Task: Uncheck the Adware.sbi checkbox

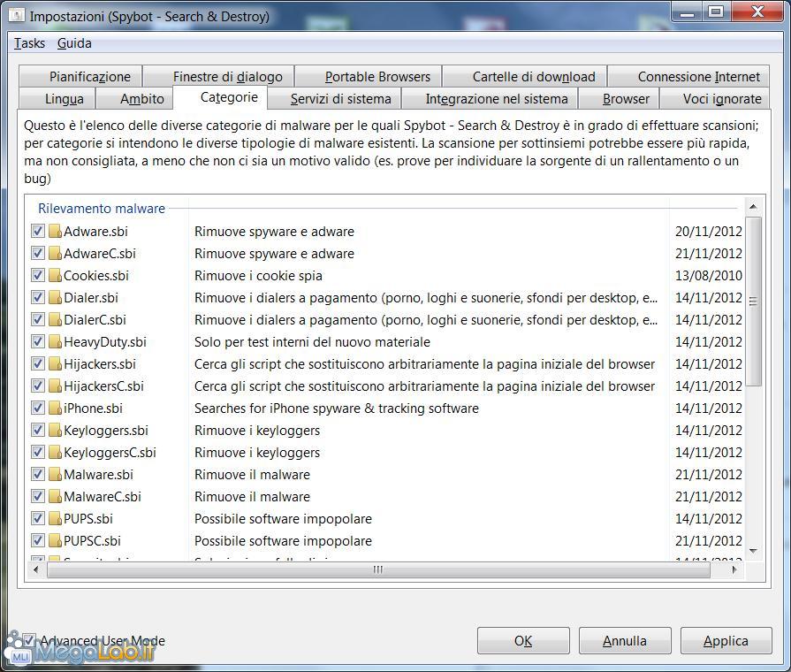Action: click(38, 232)
